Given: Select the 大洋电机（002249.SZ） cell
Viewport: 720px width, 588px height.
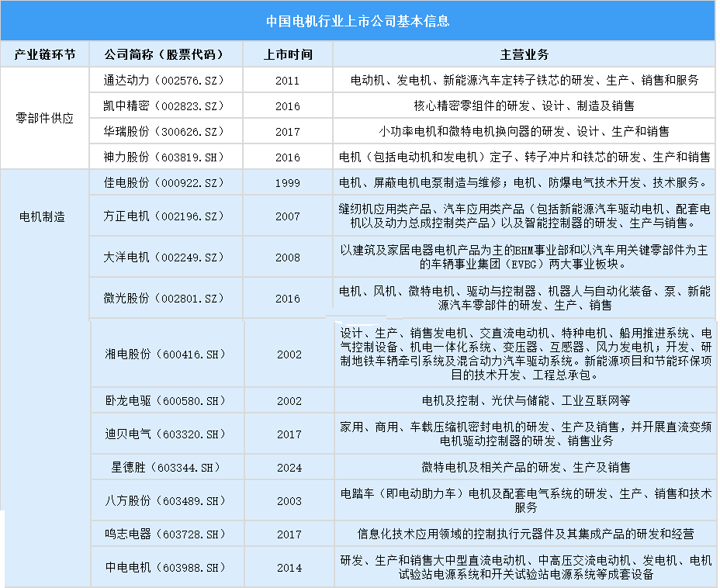Looking at the screenshot, I should 164,258.
